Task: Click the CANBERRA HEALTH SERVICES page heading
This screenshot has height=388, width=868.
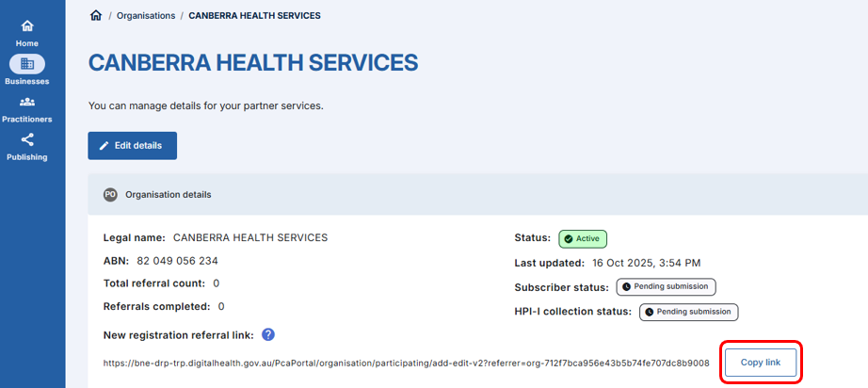Action: (253, 63)
